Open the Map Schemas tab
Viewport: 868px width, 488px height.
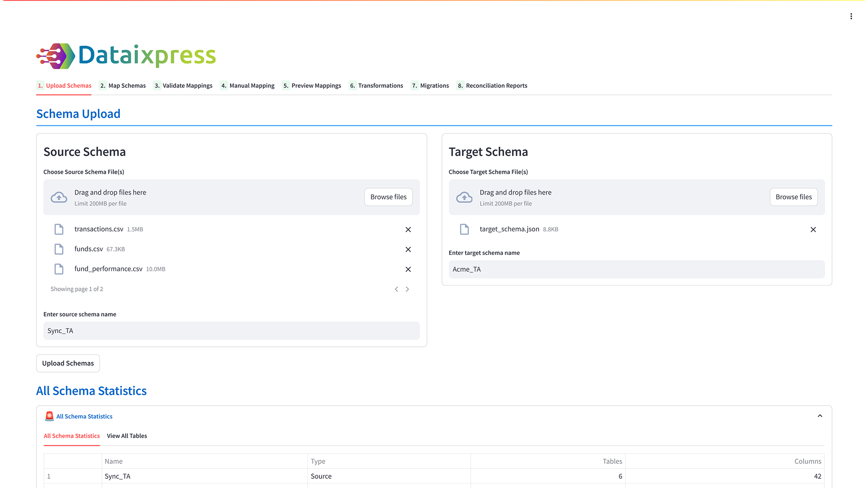click(x=122, y=85)
